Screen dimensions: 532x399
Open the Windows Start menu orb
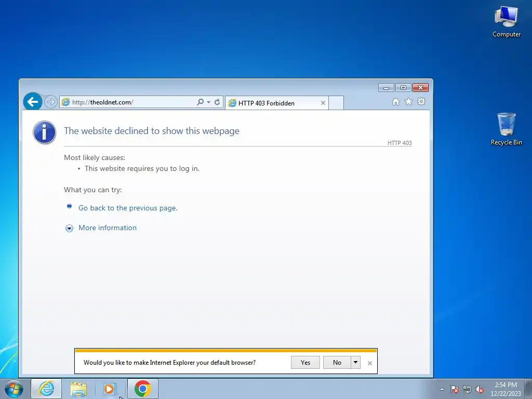point(14,389)
